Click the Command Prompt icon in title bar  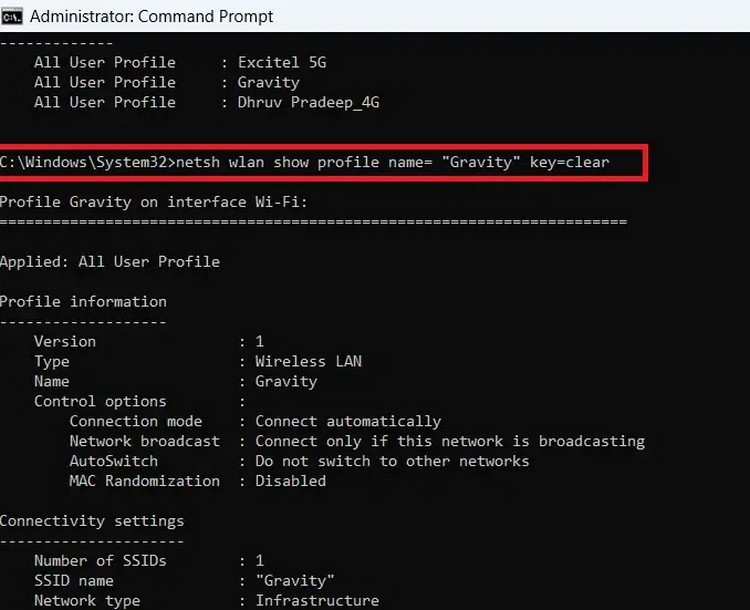(x=12, y=16)
